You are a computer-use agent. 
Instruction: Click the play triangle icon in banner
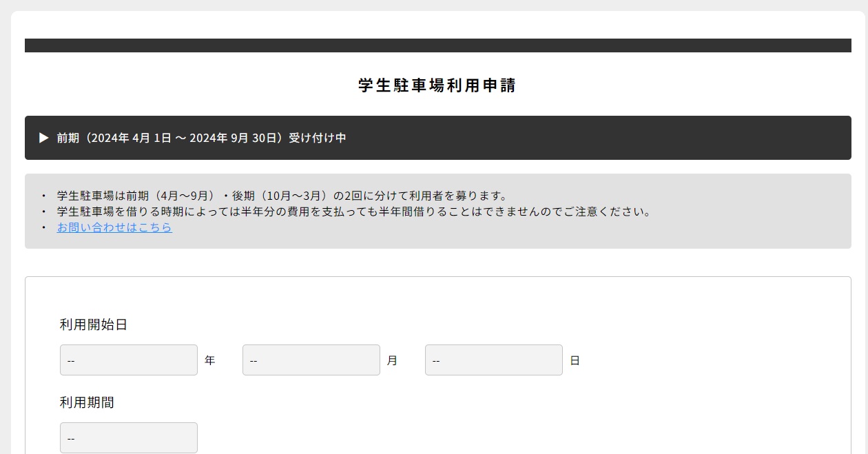tap(44, 138)
